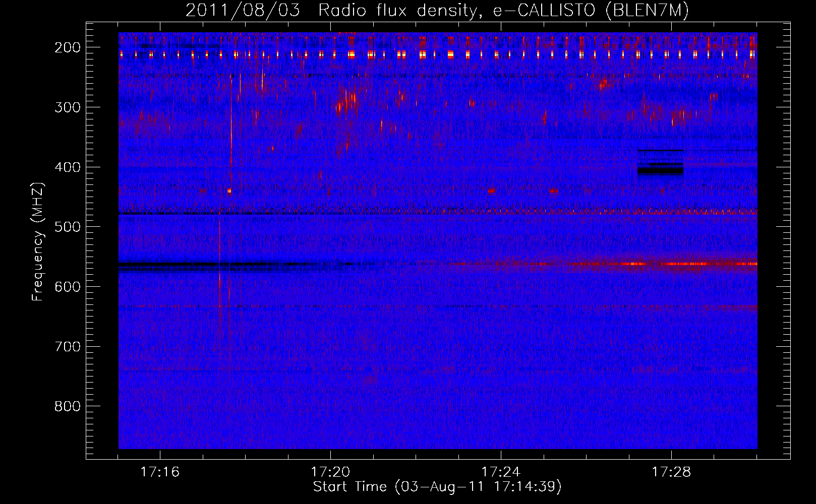
Task: Click the 'Frequency (MHZ)' axis label
Action: tap(38, 242)
